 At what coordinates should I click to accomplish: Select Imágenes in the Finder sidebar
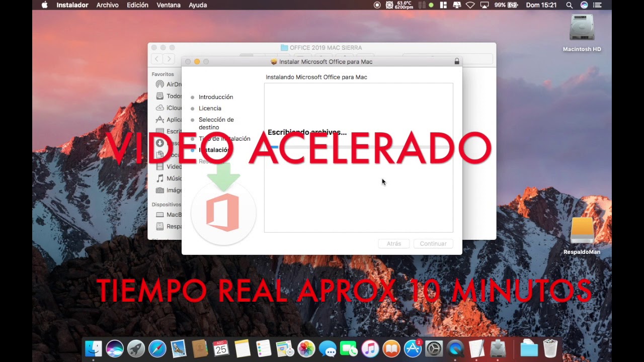[168, 190]
